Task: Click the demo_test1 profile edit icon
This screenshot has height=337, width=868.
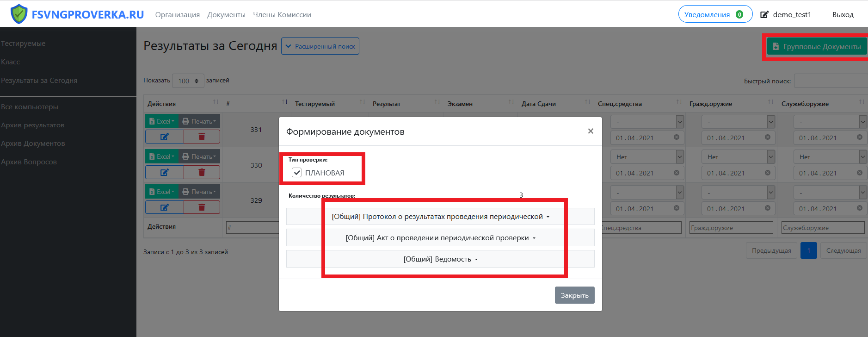Action: (x=764, y=15)
